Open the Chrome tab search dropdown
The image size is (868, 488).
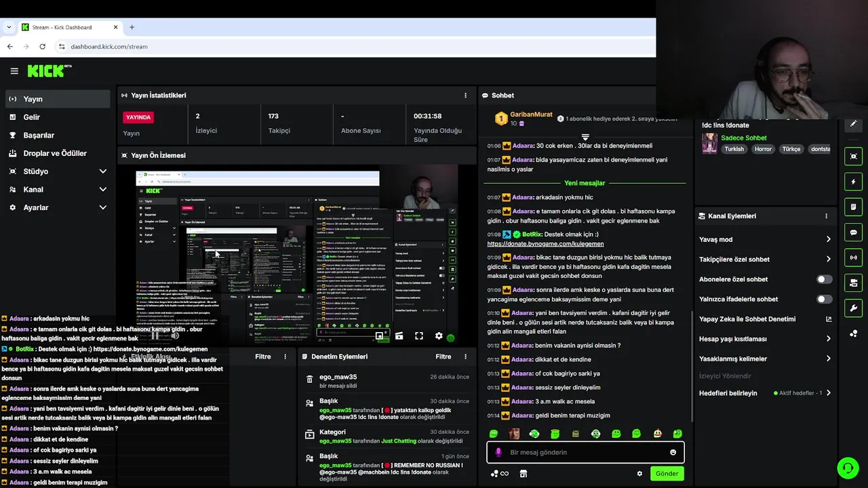point(9,27)
